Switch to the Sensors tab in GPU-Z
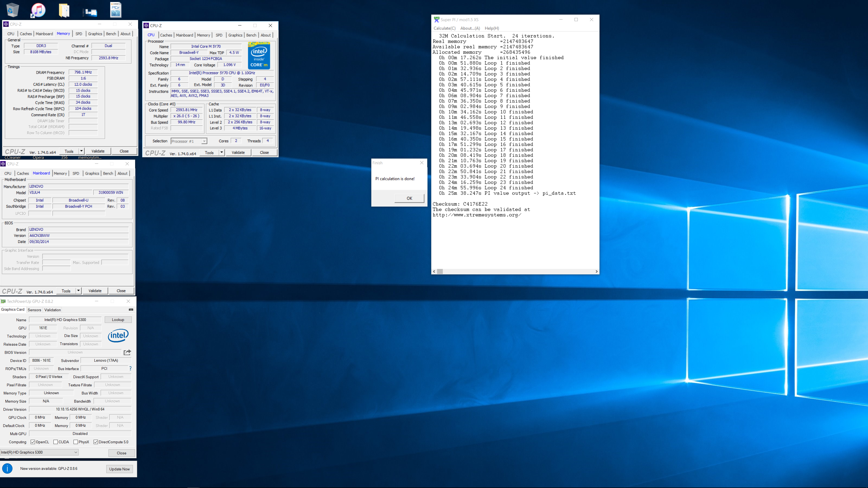This screenshot has width=868, height=488. tap(34, 310)
